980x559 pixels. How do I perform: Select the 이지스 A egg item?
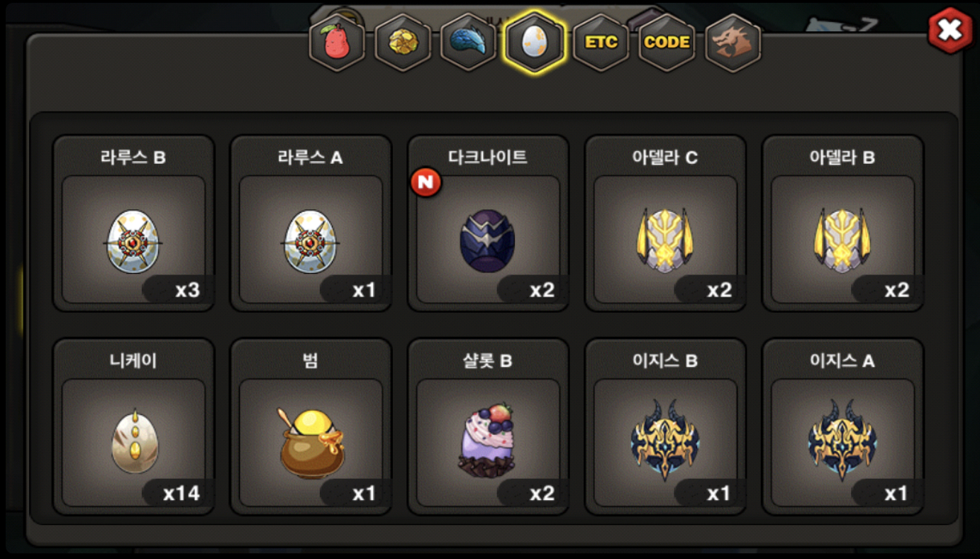[x=842, y=426]
